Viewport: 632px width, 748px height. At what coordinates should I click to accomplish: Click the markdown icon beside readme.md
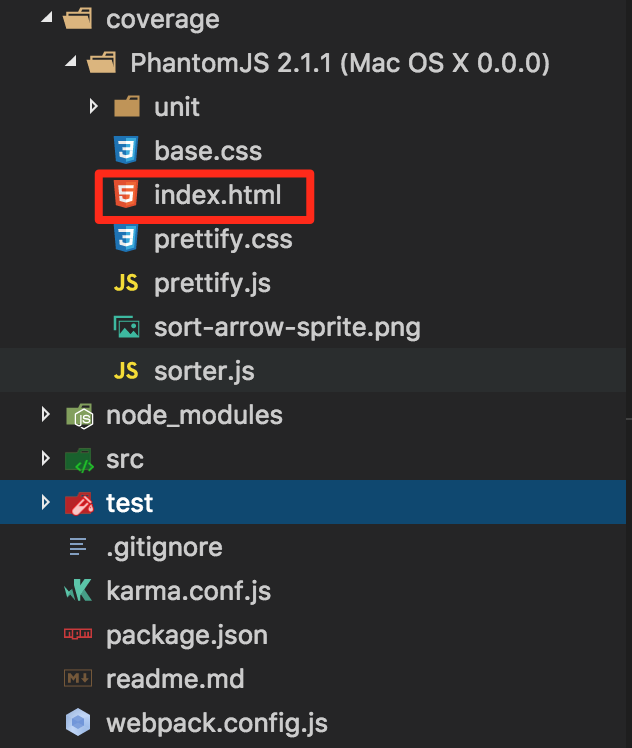pyautogui.click(x=78, y=678)
